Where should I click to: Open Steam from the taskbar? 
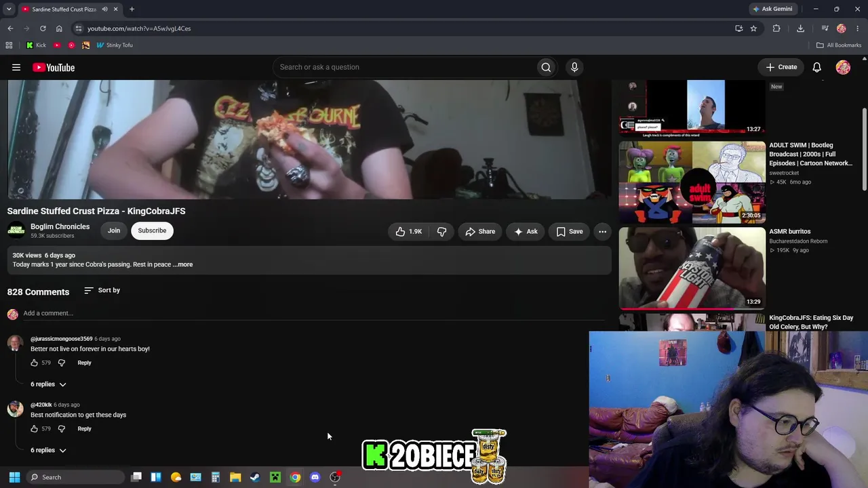coord(255,477)
